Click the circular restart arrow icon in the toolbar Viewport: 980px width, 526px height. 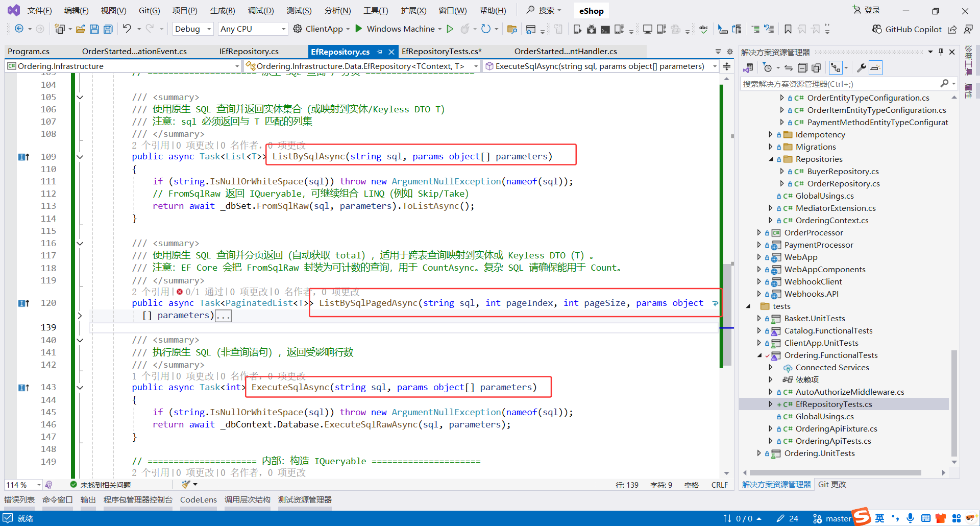click(486, 29)
